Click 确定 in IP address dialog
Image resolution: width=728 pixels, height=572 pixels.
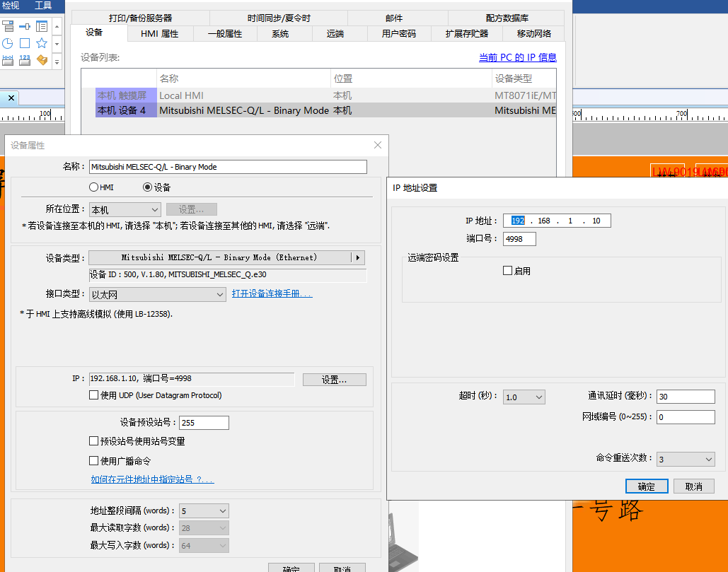[647, 486]
